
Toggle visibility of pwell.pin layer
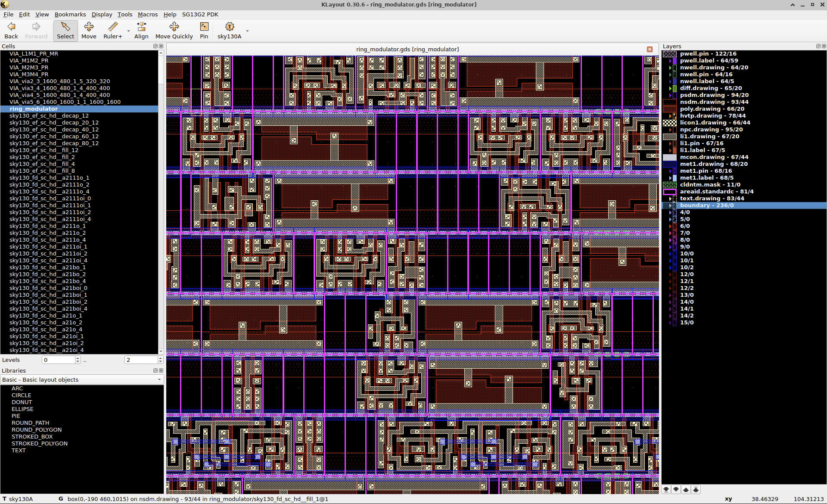tap(670, 53)
